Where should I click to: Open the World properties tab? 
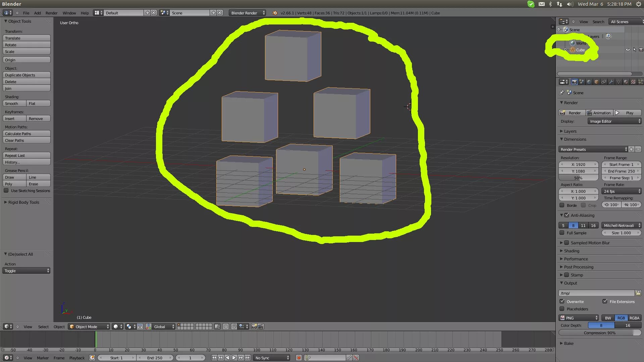[589, 82]
